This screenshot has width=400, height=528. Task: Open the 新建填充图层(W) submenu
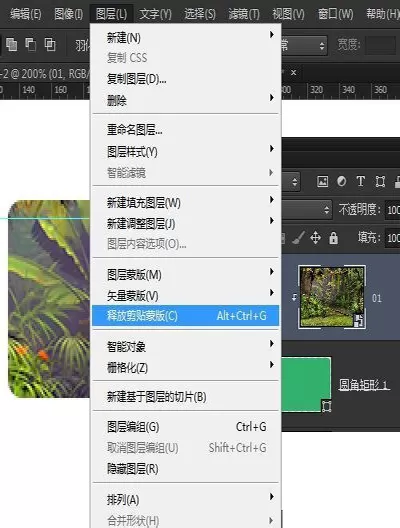186,203
